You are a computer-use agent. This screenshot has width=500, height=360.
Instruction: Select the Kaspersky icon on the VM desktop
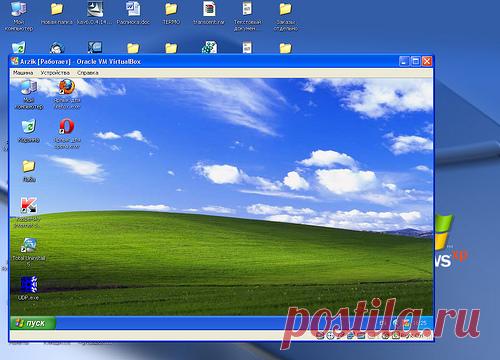click(x=29, y=205)
